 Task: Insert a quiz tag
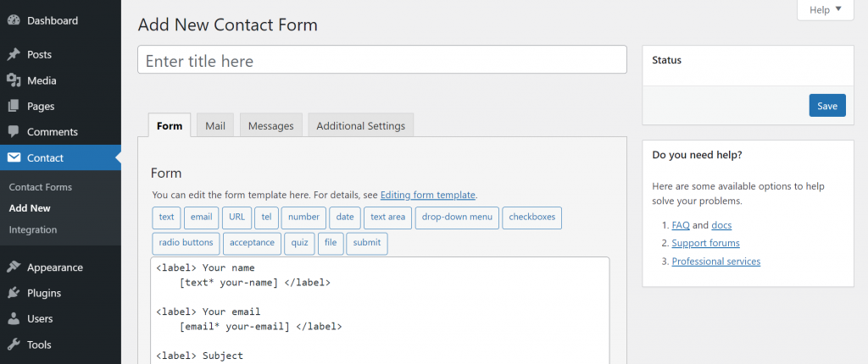point(299,244)
